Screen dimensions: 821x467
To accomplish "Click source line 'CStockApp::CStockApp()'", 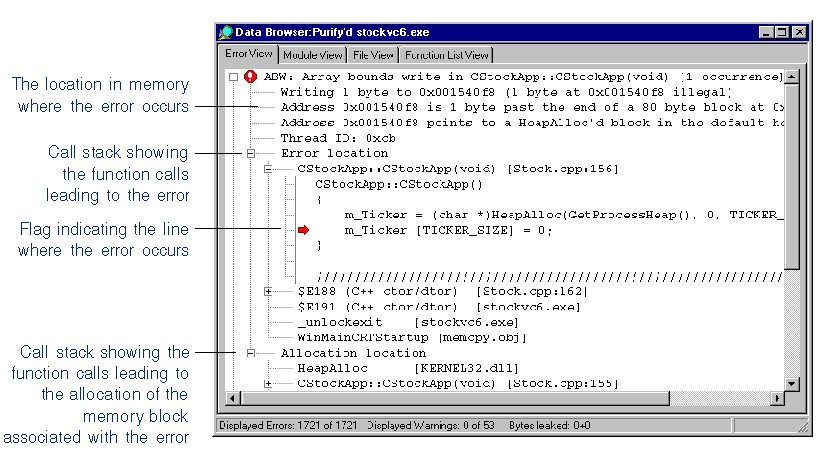I will (x=398, y=184).
